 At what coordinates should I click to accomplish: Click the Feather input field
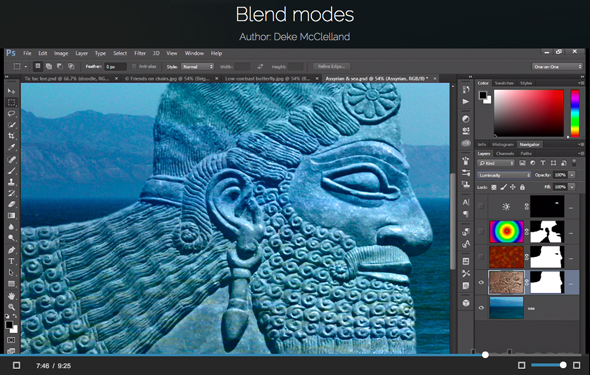tap(115, 67)
